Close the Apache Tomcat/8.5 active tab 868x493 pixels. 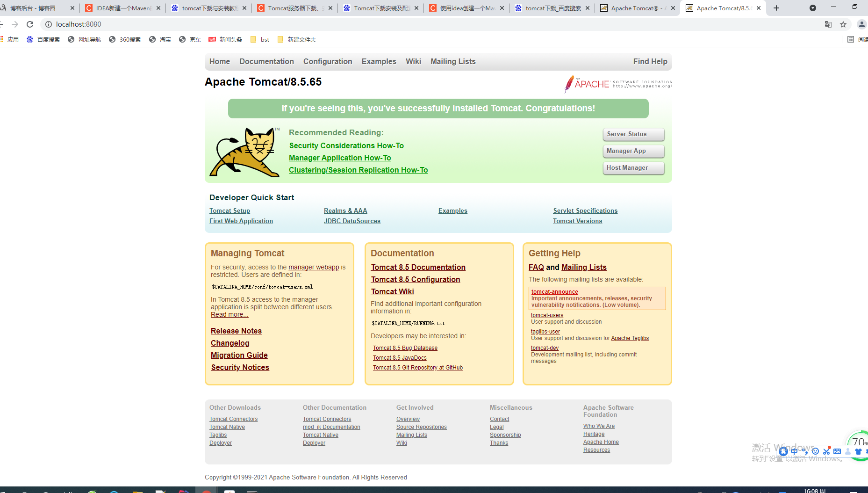[759, 8]
